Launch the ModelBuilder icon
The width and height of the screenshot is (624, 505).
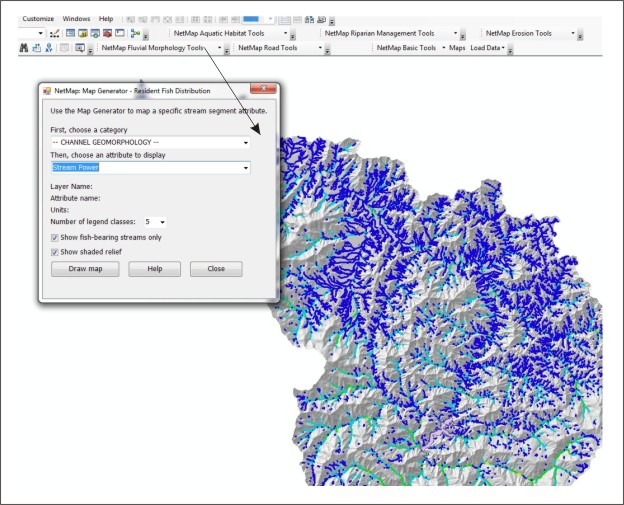134,33
